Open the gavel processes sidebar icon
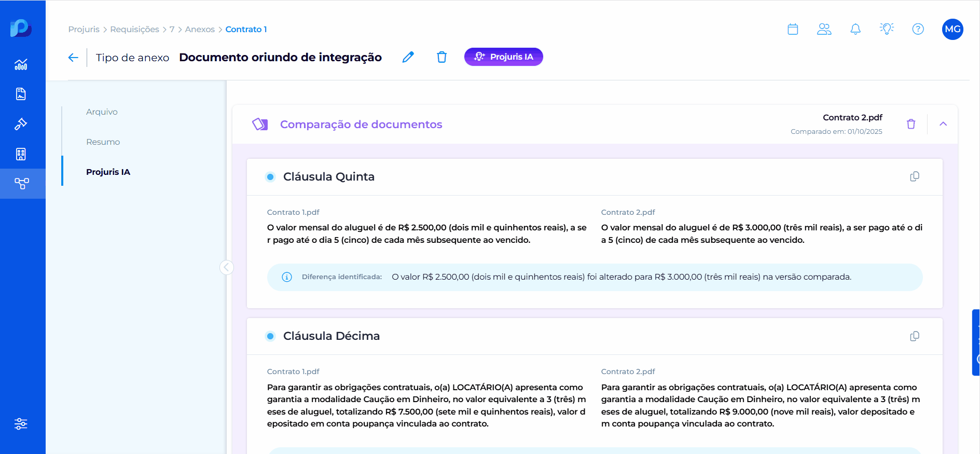980x454 pixels. [21, 124]
